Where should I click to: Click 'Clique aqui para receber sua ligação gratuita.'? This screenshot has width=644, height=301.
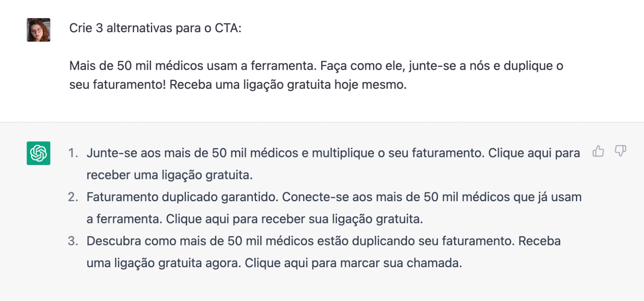[x=295, y=219]
